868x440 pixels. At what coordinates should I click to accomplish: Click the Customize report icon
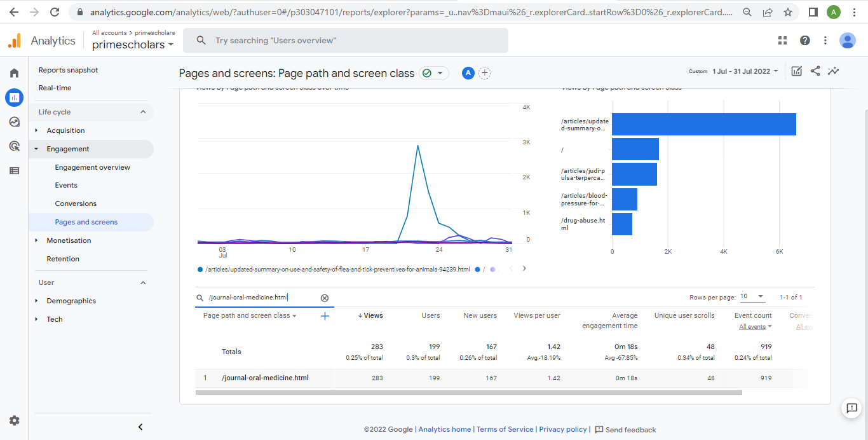[797, 71]
